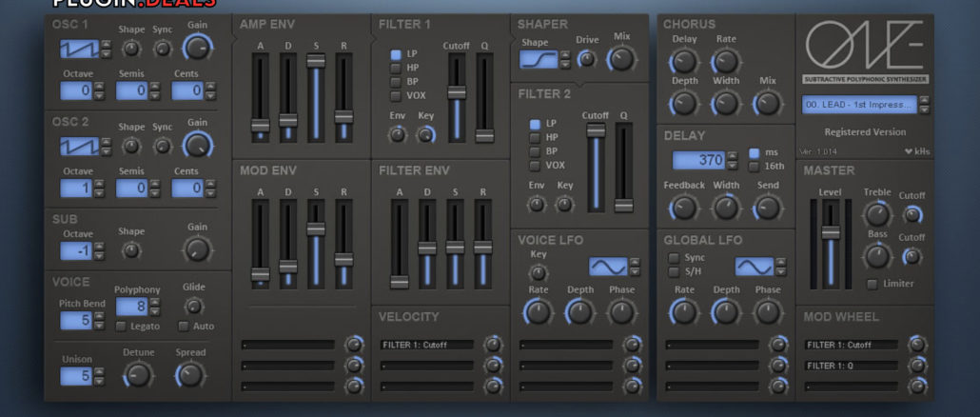The image size is (980, 417).
Task: Click the Filter 1 Cutoff slider
Action: click(x=457, y=97)
